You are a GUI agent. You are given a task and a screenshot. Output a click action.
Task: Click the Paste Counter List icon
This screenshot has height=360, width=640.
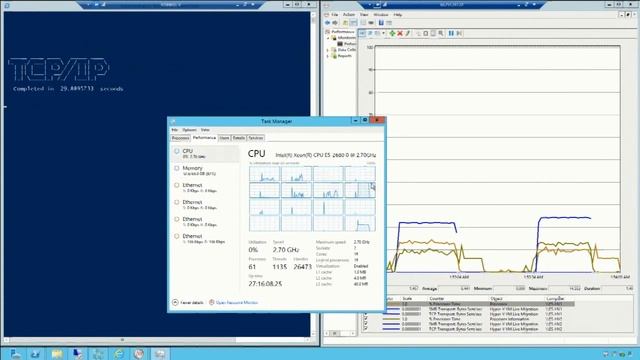[426, 33]
